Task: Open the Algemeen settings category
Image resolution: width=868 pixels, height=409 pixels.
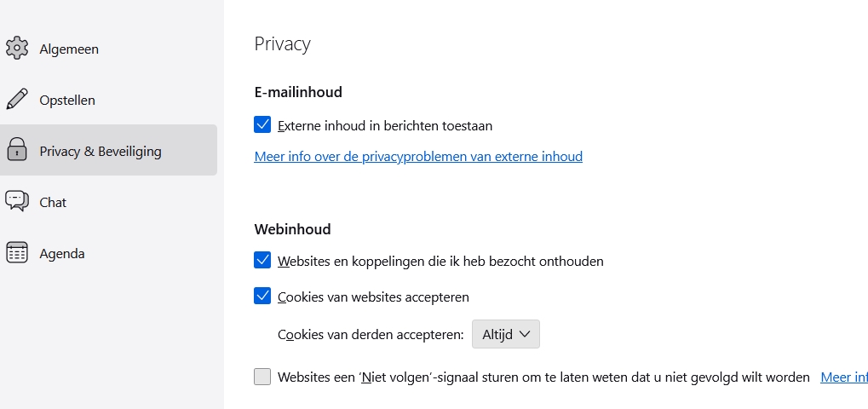Action: (x=69, y=49)
